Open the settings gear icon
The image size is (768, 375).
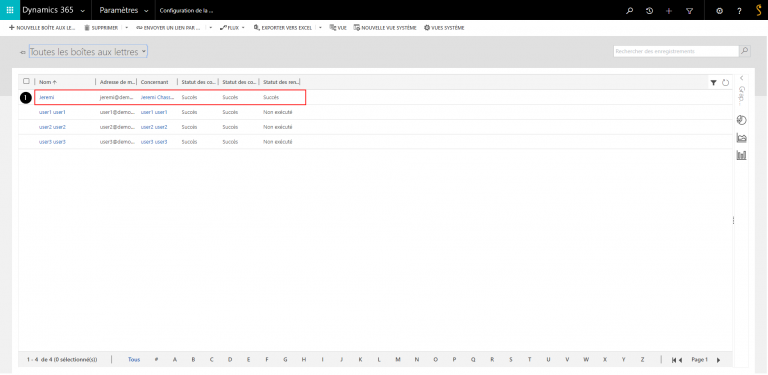click(720, 10)
